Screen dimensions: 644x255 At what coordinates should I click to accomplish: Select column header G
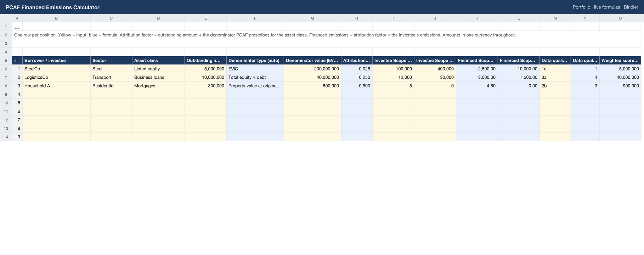point(312,18)
